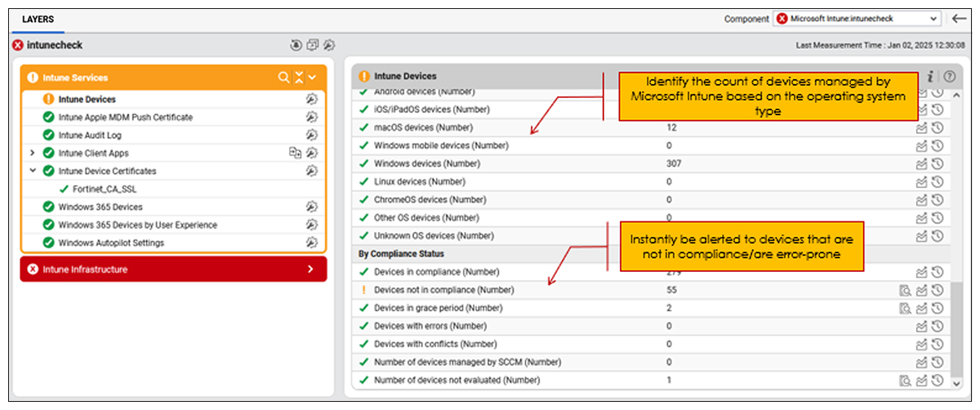The height and width of the screenshot is (410, 980).
Task: Open detailed diagnosis icon for Devices in grace period
Action: point(905,308)
